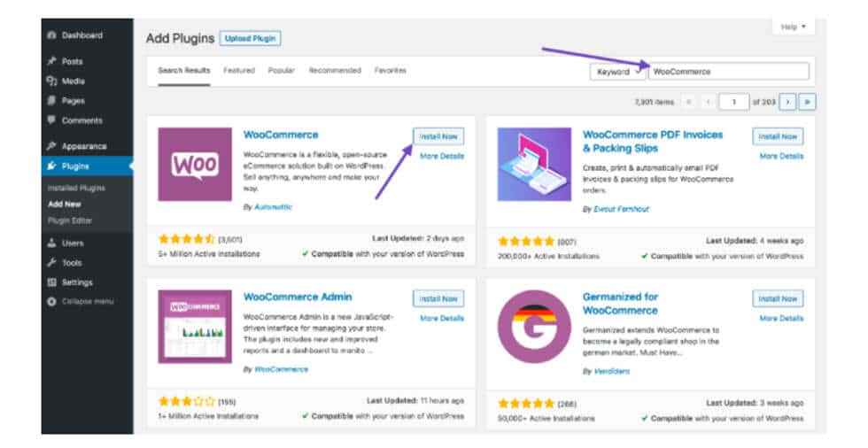
Task: Click the Media icon in sidebar
Action: [x=51, y=81]
